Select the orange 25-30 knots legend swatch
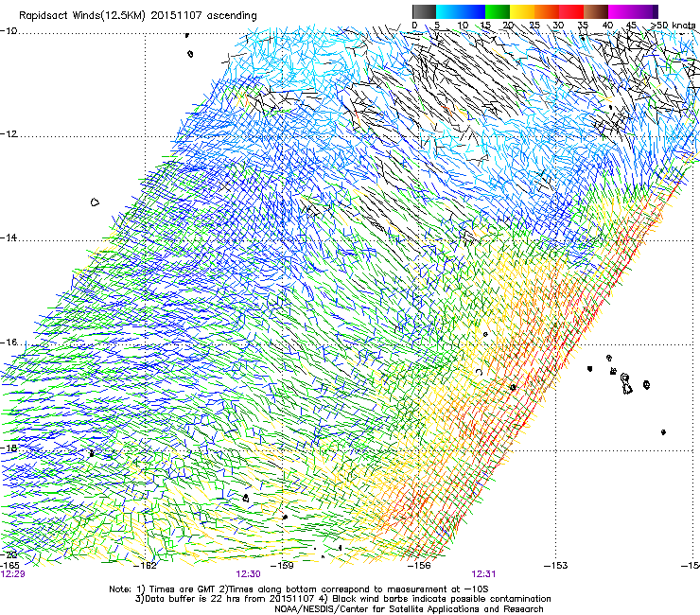This screenshot has height=615, width=700. tap(547, 11)
